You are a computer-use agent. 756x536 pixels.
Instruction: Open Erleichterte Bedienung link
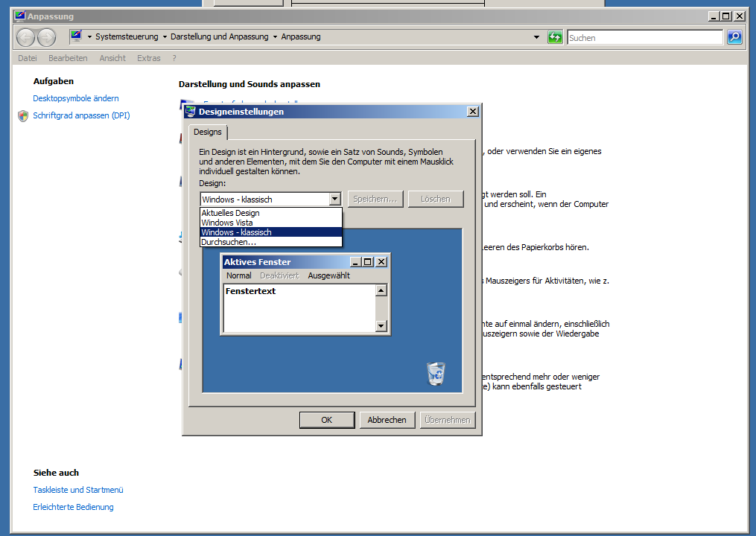73,508
